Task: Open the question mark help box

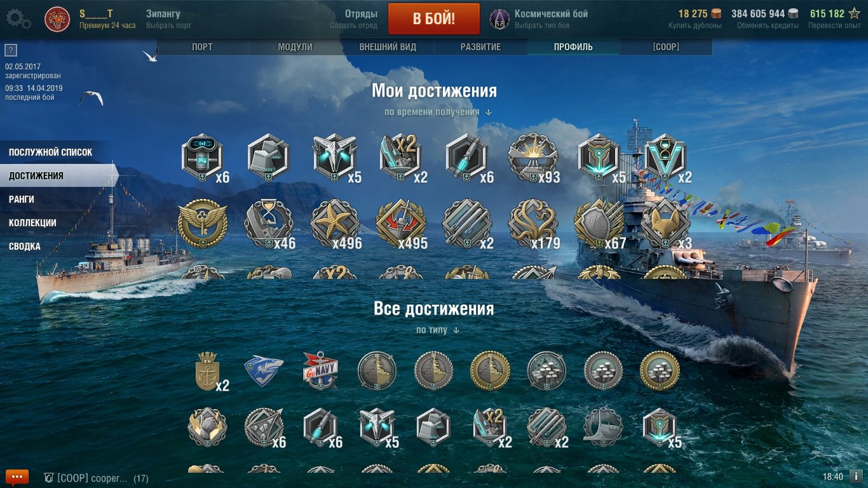Action: (x=10, y=51)
